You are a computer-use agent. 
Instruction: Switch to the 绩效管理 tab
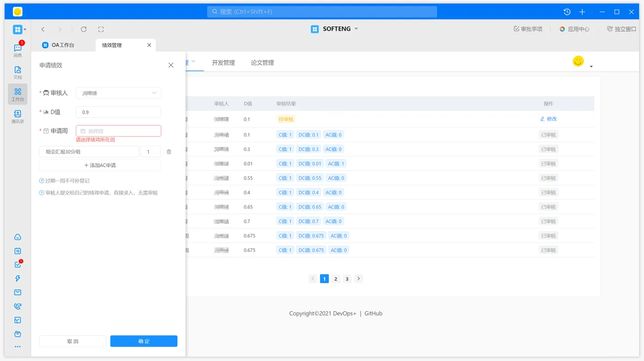[112, 45]
